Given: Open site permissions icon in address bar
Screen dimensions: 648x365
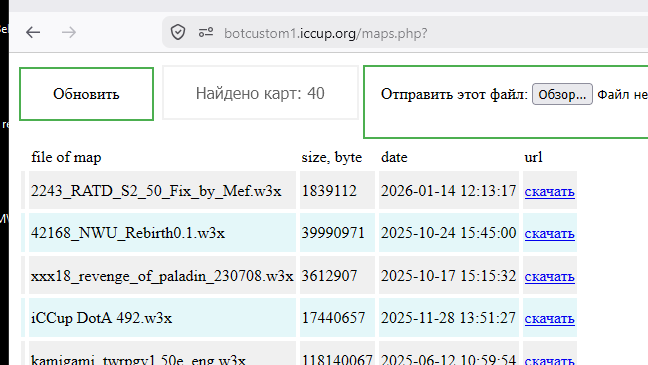Looking at the screenshot, I should [206, 32].
